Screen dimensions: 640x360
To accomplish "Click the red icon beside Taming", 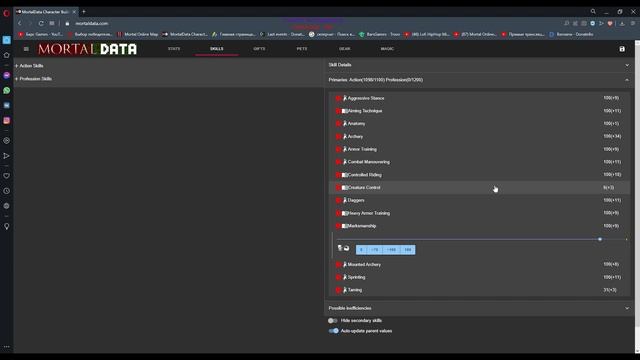I will tap(338, 290).
